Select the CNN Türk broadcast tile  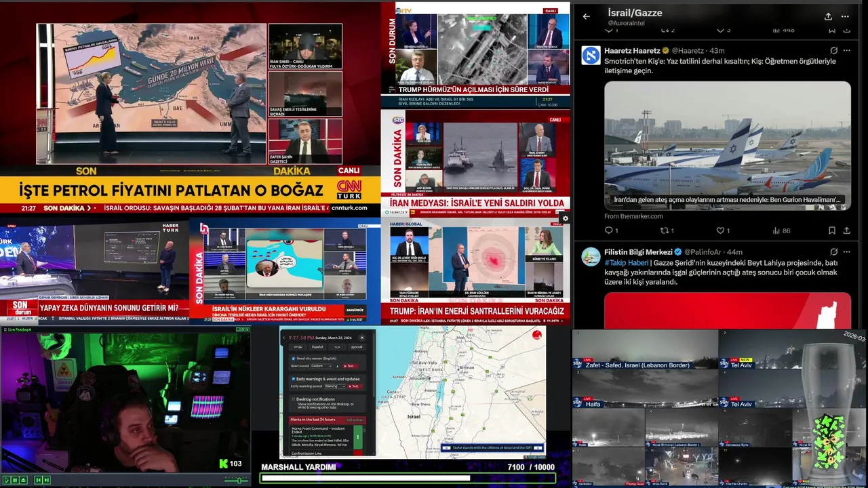[x=190, y=108]
